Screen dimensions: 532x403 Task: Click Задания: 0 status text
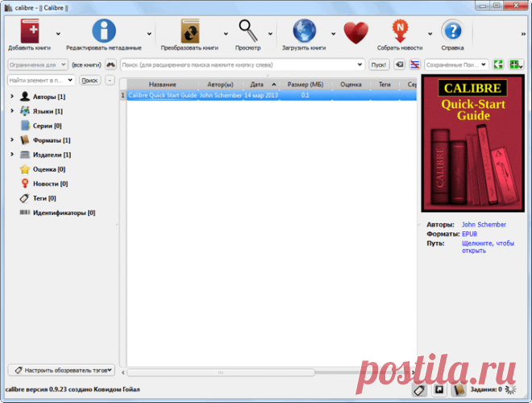point(486,389)
